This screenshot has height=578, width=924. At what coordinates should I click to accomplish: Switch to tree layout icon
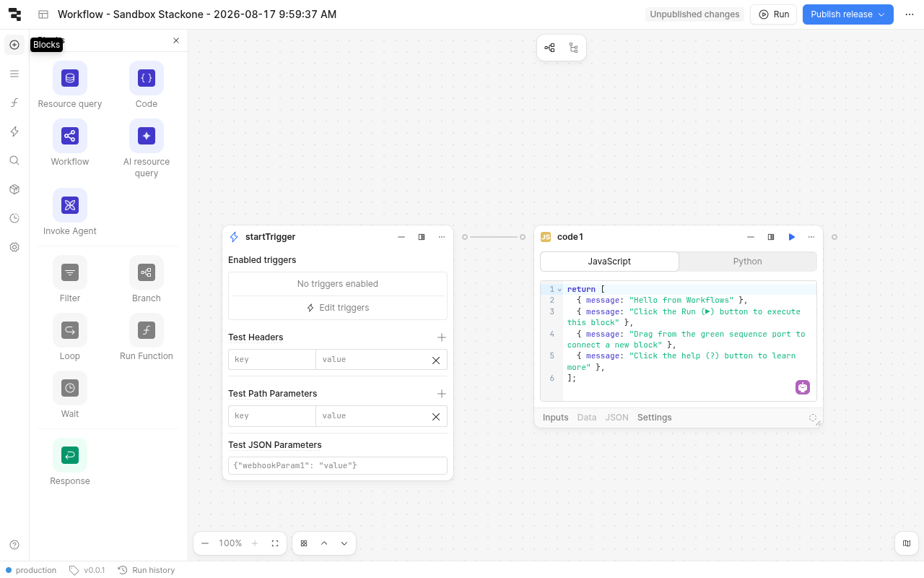pyautogui.click(x=574, y=48)
